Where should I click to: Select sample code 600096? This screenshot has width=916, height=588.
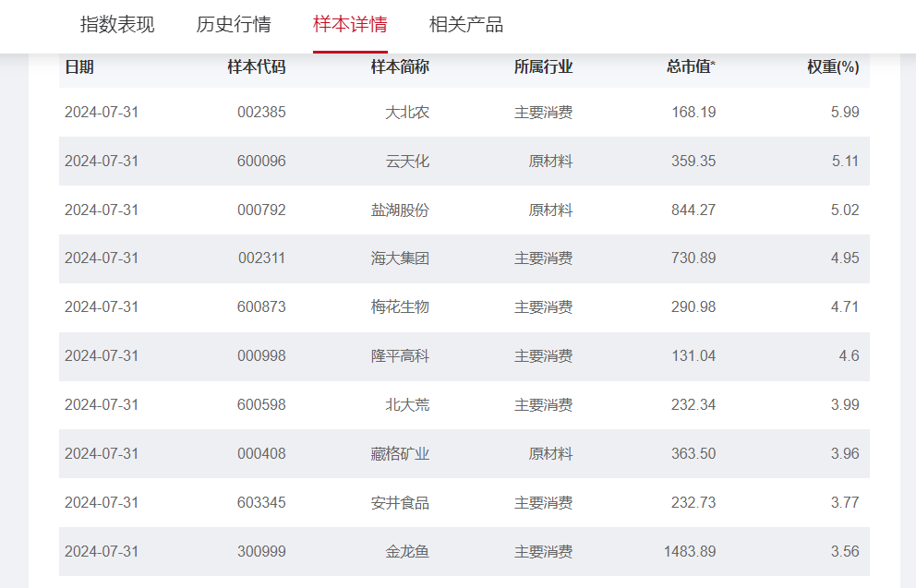click(261, 162)
